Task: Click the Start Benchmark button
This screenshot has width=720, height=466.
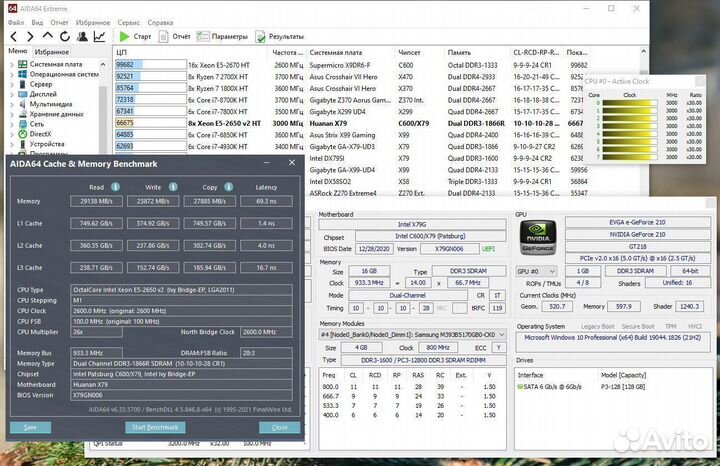Action: point(155,427)
